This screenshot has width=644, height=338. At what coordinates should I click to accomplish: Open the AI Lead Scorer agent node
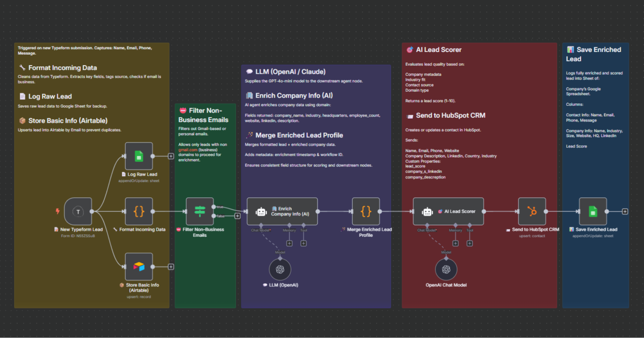(x=448, y=211)
